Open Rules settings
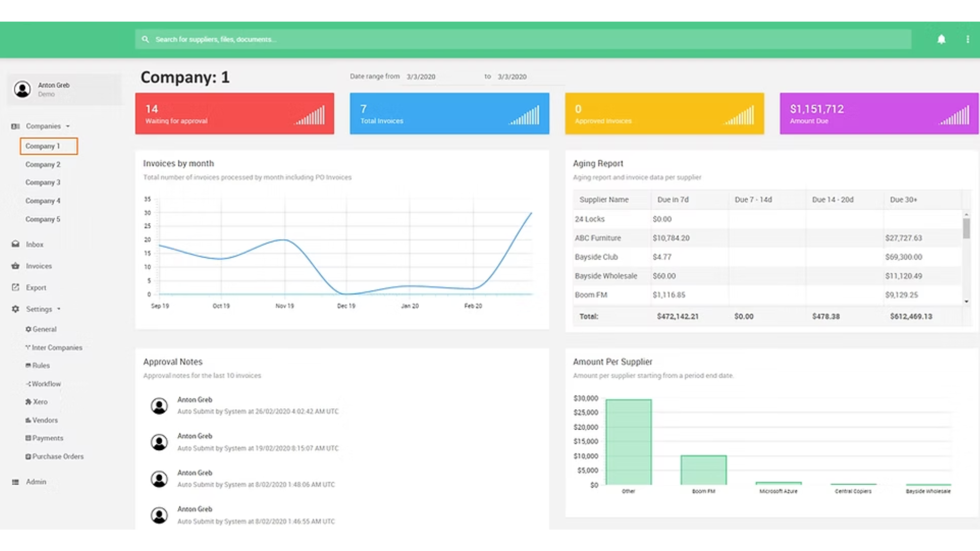The height and width of the screenshot is (551, 980). pos(38,365)
